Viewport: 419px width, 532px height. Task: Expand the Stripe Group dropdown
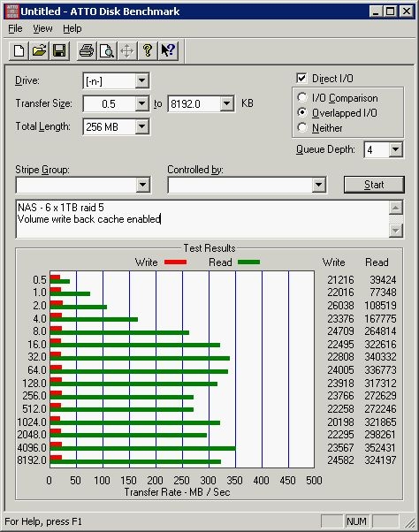pos(142,185)
